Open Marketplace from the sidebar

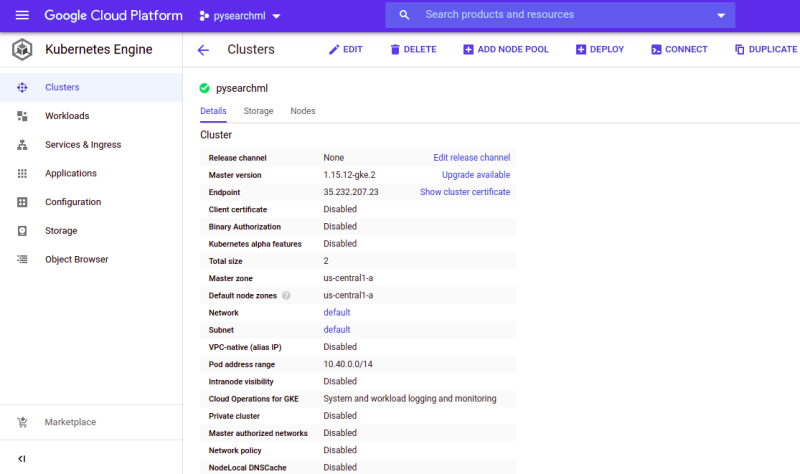(70, 422)
